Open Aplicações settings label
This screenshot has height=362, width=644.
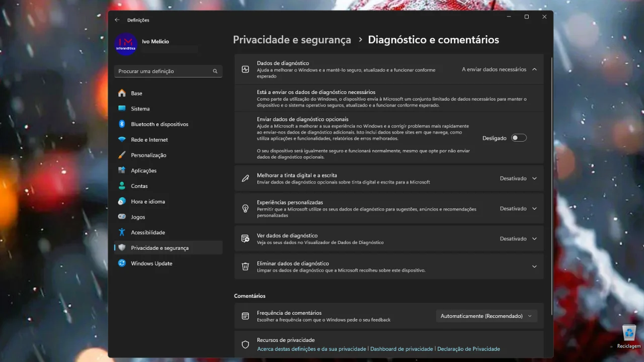[x=144, y=171]
